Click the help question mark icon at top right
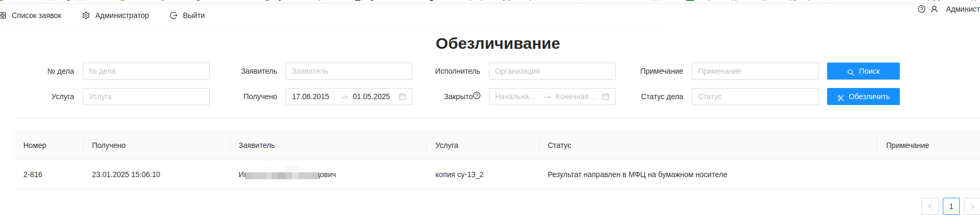 (x=922, y=9)
